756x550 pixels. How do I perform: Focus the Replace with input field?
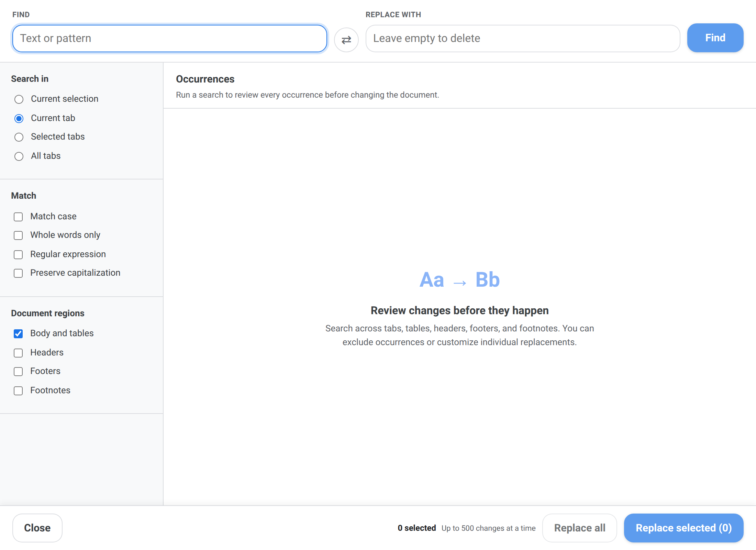[x=523, y=38]
